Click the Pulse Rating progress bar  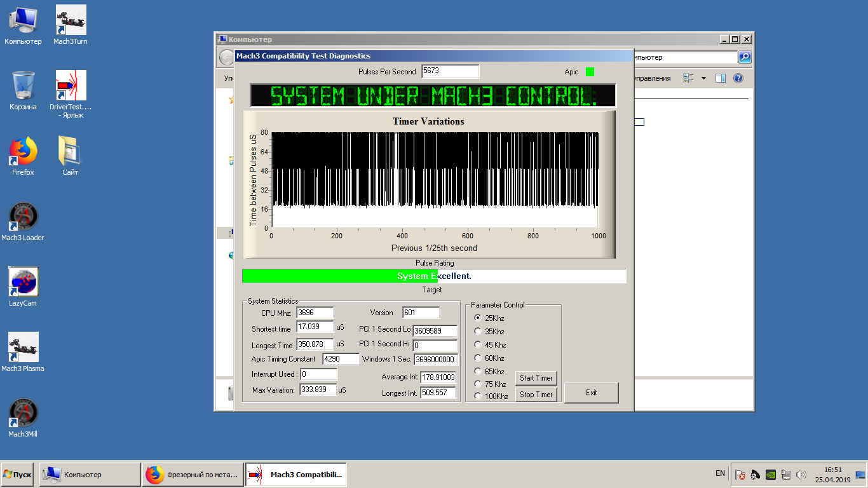tap(434, 276)
